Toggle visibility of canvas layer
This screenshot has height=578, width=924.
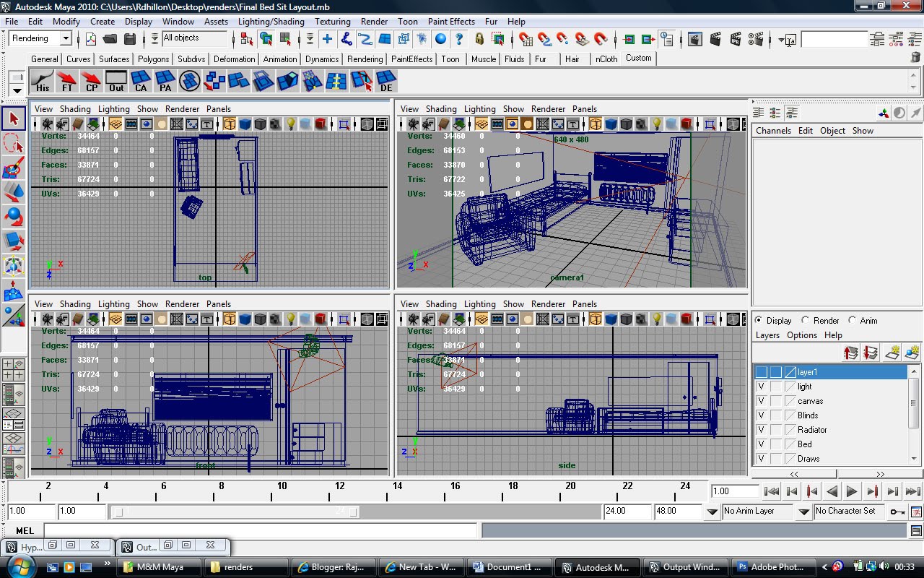point(761,401)
